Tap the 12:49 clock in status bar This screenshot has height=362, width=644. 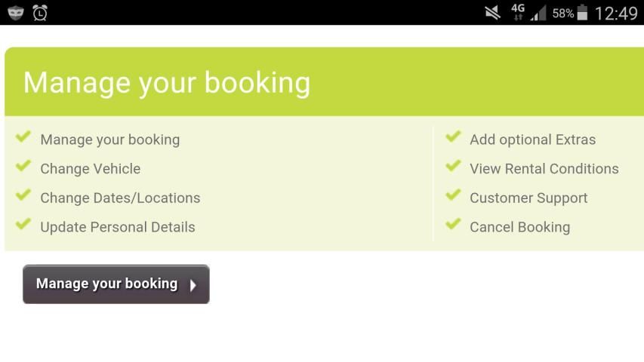tap(616, 13)
